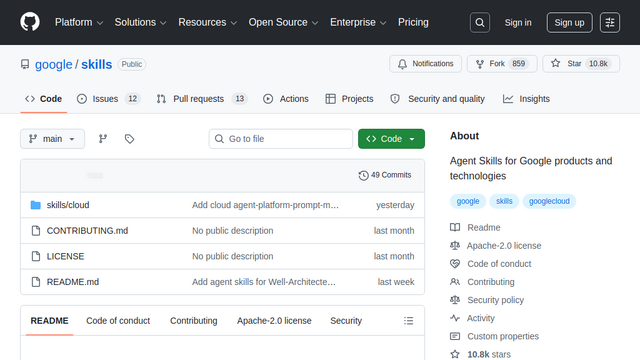Click the commits history clock icon
This screenshot has height=360, width=640.
[363, 175]
